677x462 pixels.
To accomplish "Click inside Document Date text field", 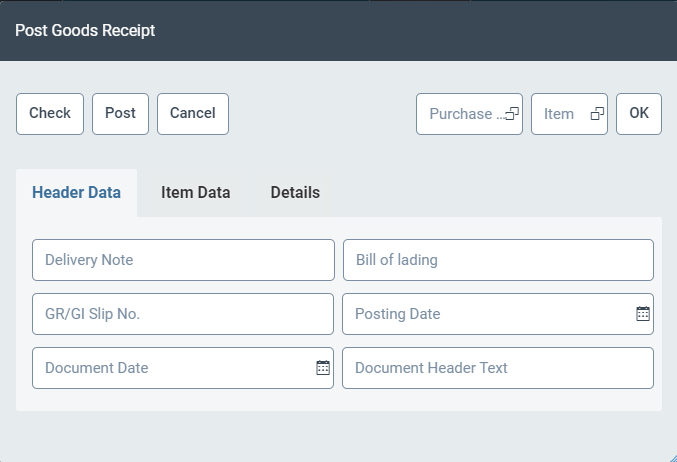I will point(172,368).
